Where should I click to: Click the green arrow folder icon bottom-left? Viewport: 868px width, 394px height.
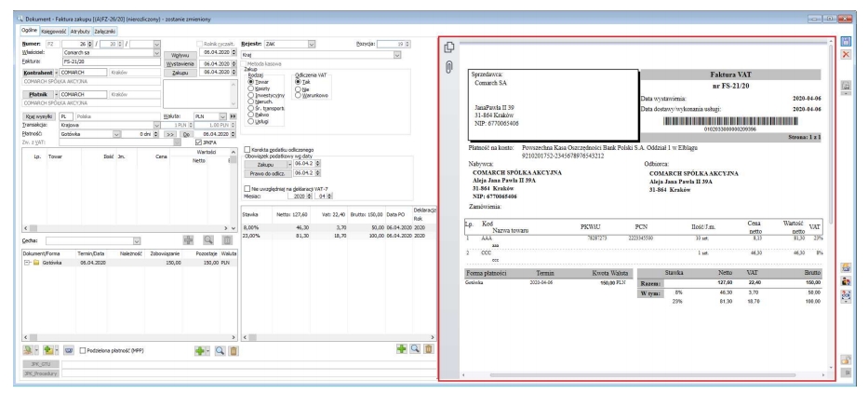pyautogui.click(x=48, y=351)
